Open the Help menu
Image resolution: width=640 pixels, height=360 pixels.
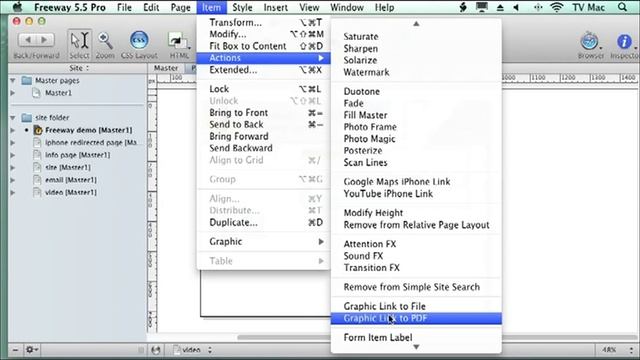[384, 7]
